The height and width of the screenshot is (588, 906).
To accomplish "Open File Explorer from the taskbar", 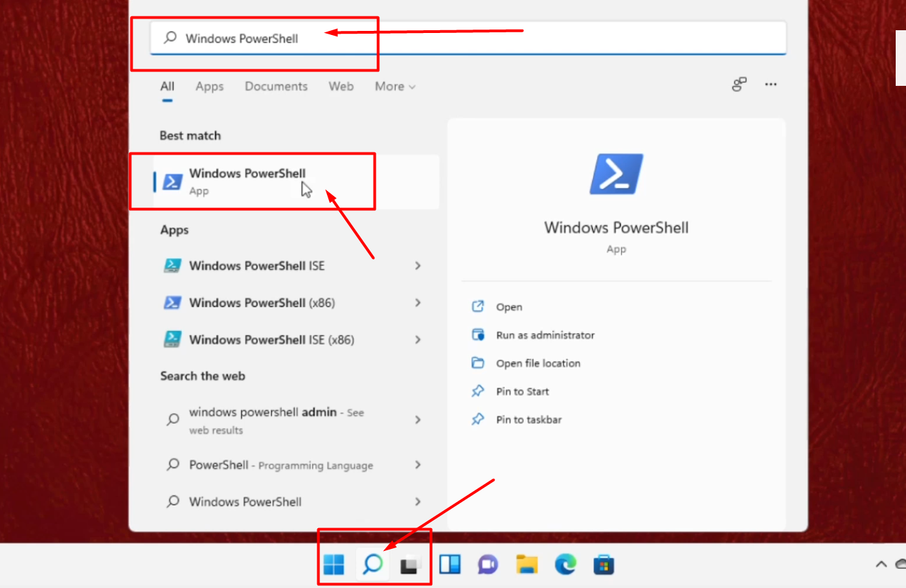I will (527, 565).
